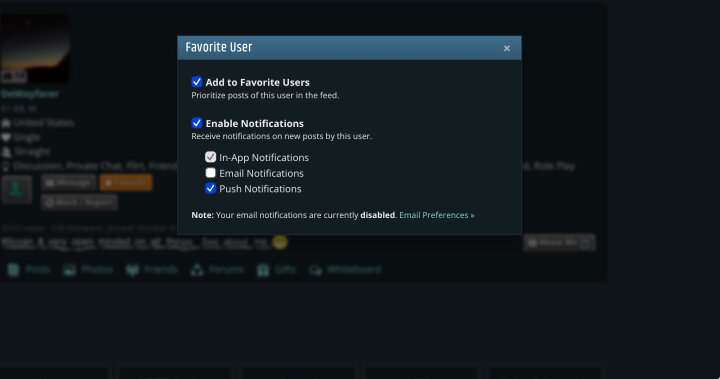Open the Email Preferences link
The width and height of the screenshot is (720, 379).
(437, 215)
